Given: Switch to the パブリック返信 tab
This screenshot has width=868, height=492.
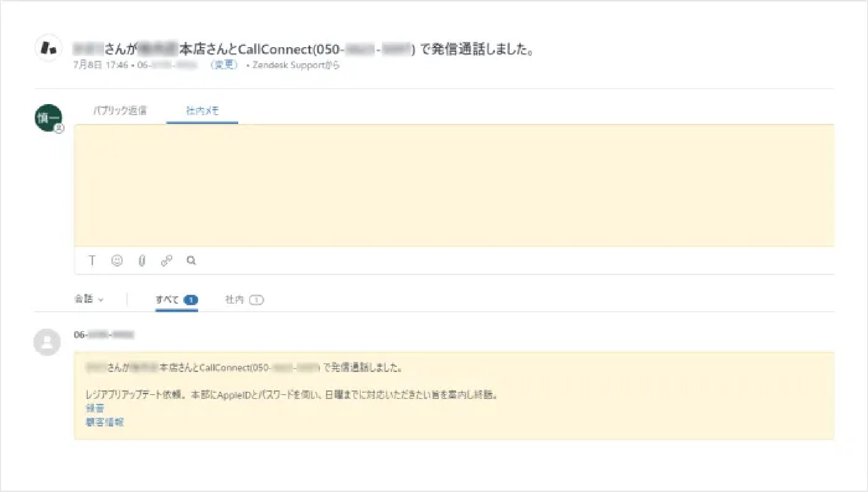Looking at the screenshot, I should click(x=120, y=111).
